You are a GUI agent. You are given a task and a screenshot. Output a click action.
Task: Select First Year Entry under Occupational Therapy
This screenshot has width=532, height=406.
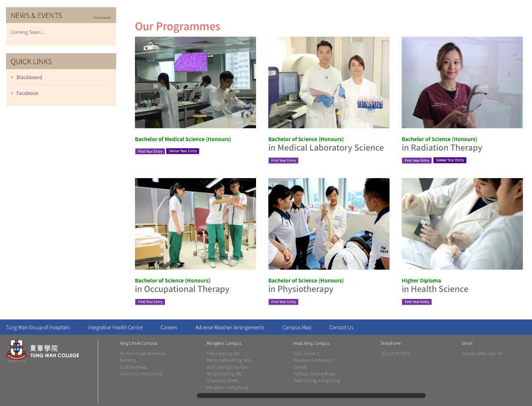tap(150, 302)
